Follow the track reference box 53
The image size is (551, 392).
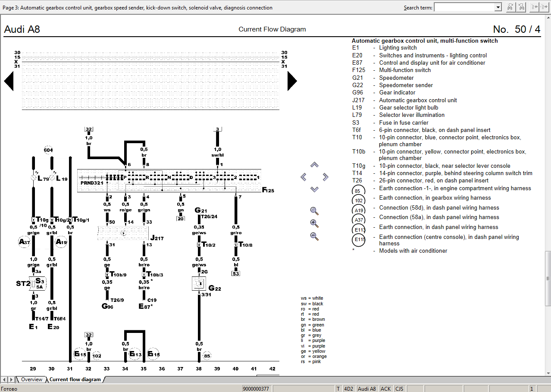235,273
